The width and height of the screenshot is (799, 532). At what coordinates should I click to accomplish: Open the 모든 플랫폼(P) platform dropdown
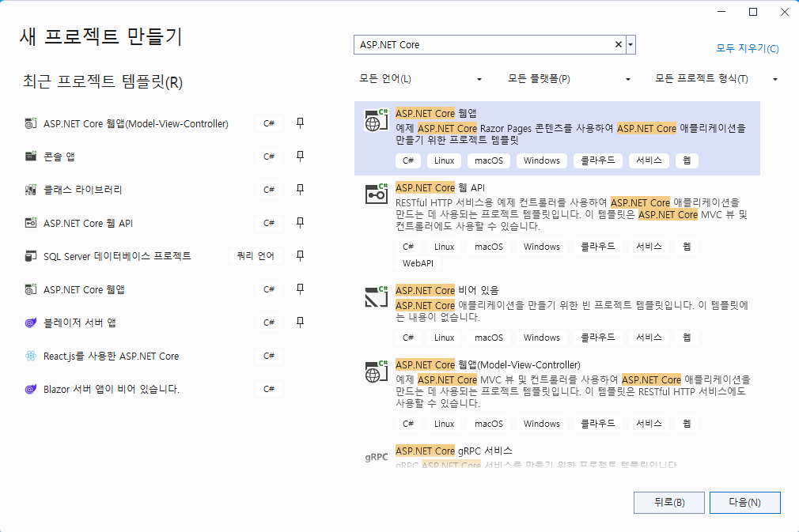click(569, 79)
